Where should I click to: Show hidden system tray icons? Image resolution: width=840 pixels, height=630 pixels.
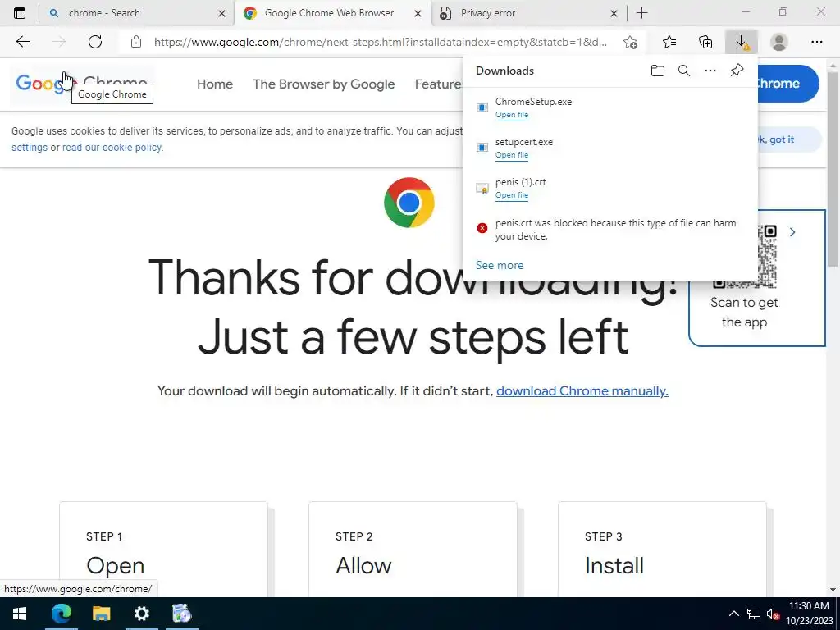[x=734, y=614]
